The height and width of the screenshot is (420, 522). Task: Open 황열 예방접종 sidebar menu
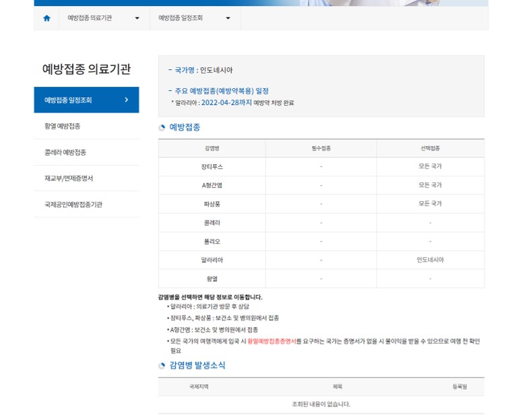tap(87, 126)
